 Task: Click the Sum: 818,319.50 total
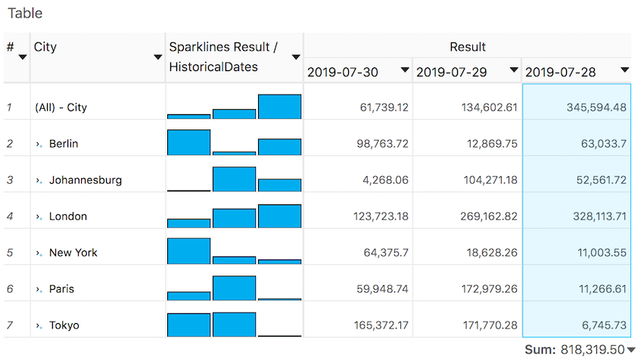[574, 350]
